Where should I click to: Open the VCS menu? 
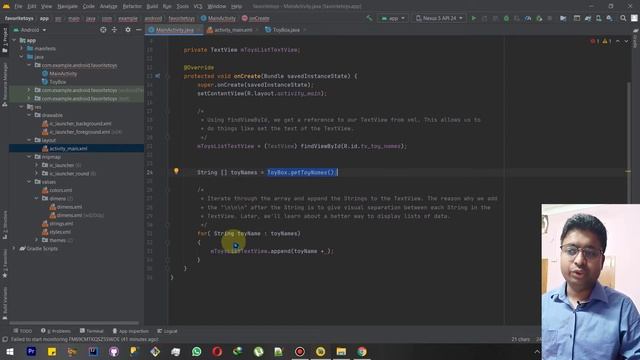tap(198, 7)
